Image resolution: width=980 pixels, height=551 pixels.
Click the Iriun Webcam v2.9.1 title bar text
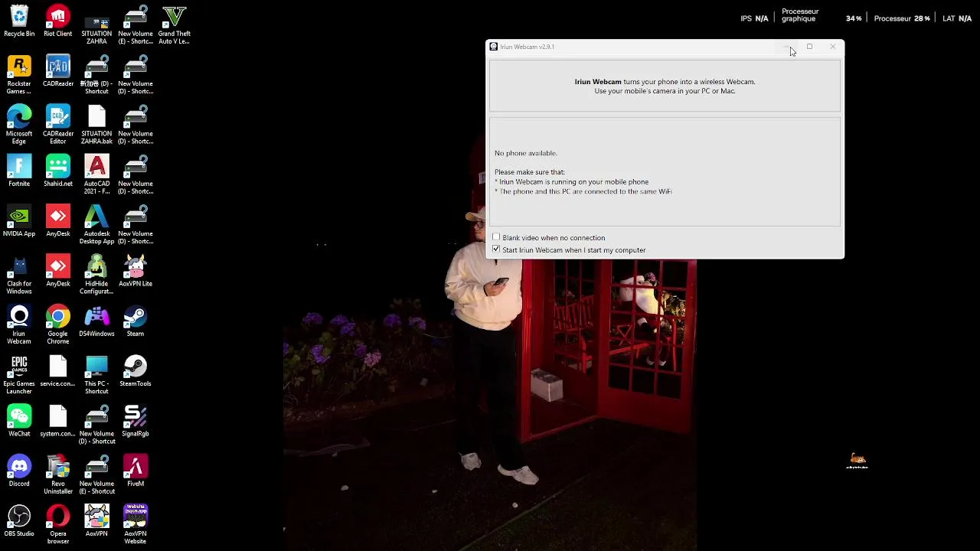click(527, 47)
